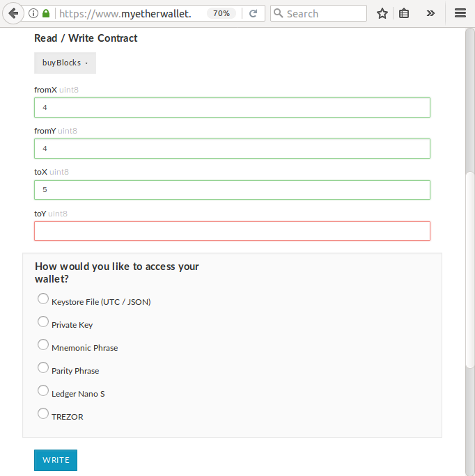Click the green padlock security icon
The height and width of the screenshot is (476, 475).
tap(46, 13)
